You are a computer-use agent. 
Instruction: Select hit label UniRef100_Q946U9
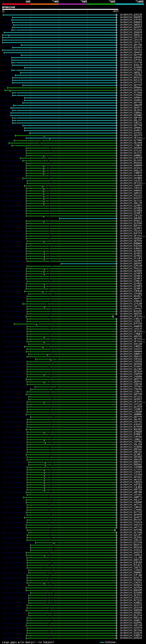131,32
